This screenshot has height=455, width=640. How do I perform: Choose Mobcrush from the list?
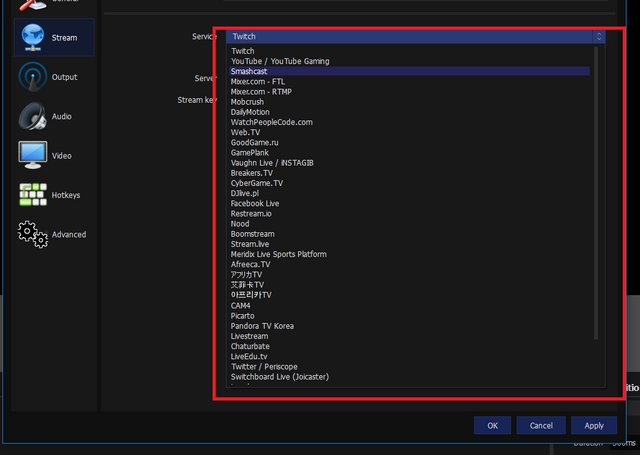click(x=409, y=102)
